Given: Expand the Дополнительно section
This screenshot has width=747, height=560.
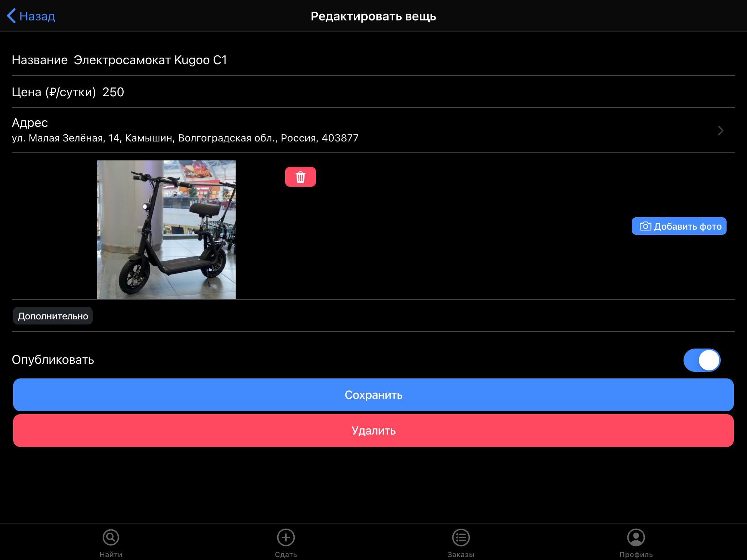Looking at the screenshot, I should (53, 316).
